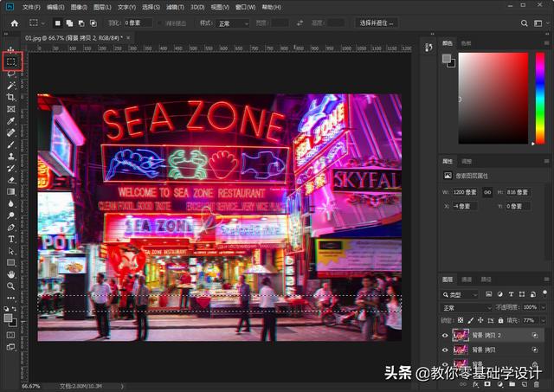Select the History Brush tool
554x392 pixels.
11,168
